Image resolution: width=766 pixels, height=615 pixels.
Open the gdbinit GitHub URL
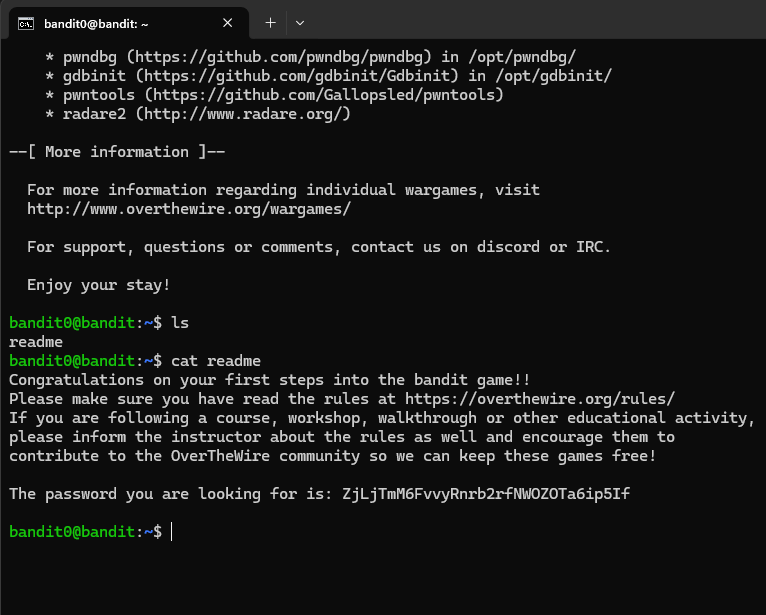tap(289, 76)
